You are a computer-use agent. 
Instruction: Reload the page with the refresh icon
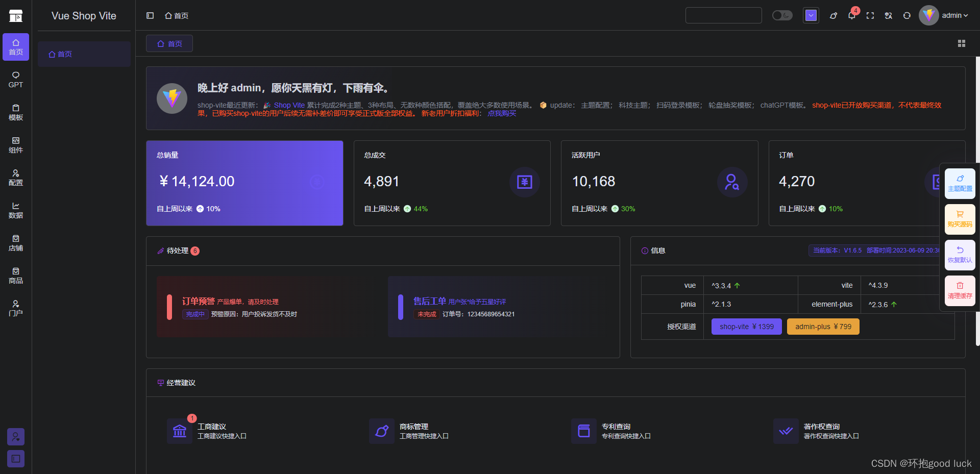click(x=907, y=15)
